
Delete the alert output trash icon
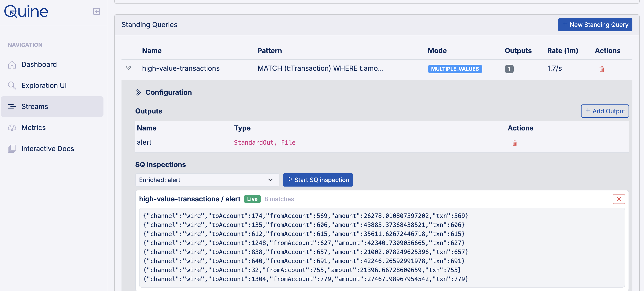tap(514, 143)
